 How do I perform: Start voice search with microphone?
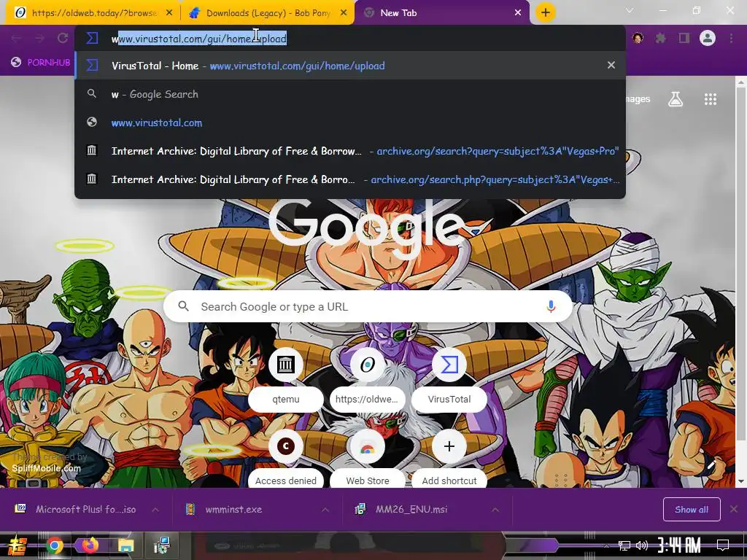[x=551, y=306]
